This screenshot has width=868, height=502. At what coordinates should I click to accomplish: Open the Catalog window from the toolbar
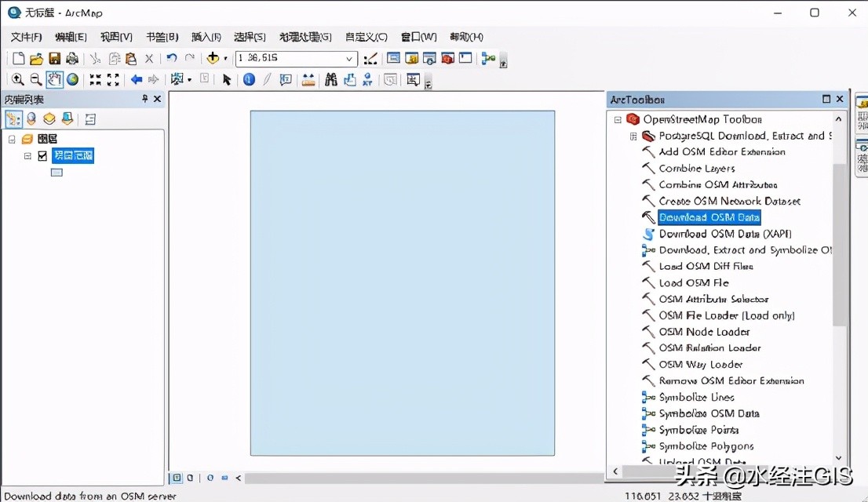click(x=411, y=58)
